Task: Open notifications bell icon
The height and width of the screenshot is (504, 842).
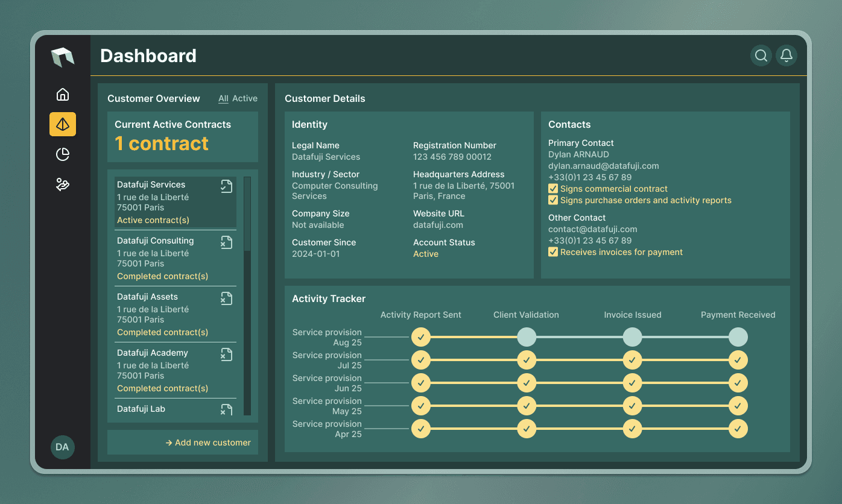Action: (787, 55)
